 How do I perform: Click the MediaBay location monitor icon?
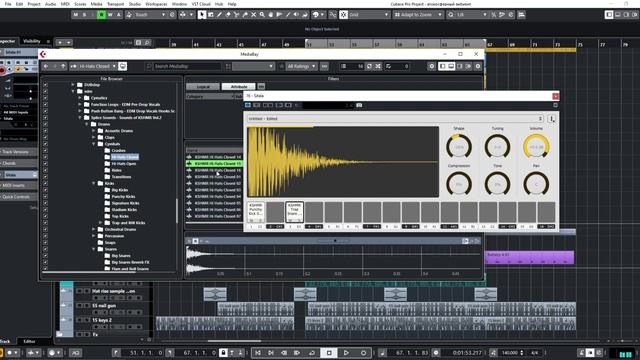122,66
